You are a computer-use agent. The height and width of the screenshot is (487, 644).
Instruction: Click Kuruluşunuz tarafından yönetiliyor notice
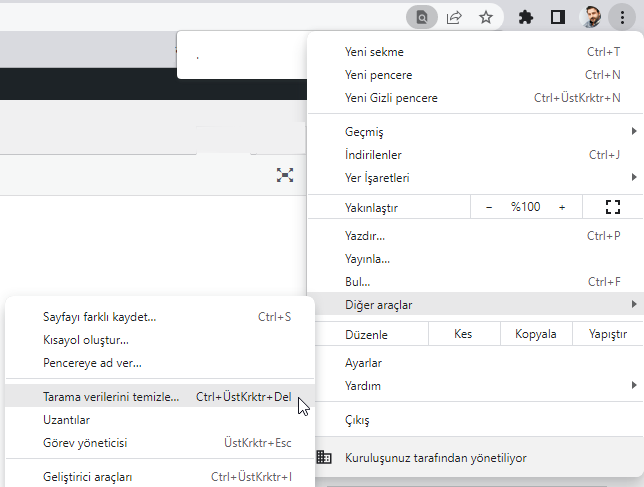pos(435,458)
